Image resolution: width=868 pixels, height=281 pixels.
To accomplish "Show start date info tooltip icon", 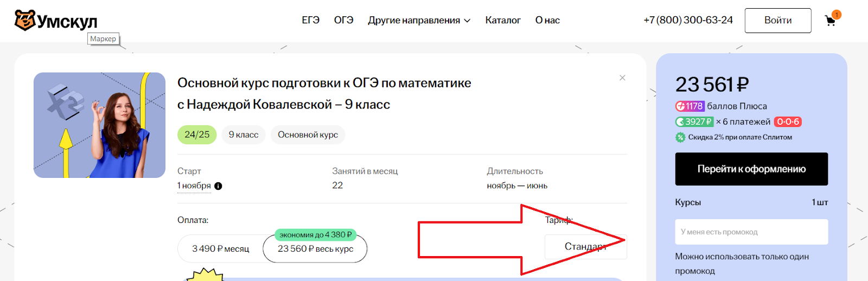I will tap(218, 186).
